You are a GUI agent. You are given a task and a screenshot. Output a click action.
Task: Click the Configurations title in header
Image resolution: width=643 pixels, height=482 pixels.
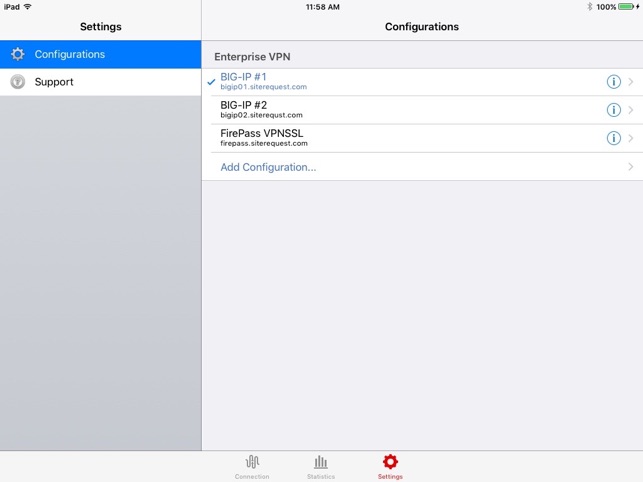[422, 27]
